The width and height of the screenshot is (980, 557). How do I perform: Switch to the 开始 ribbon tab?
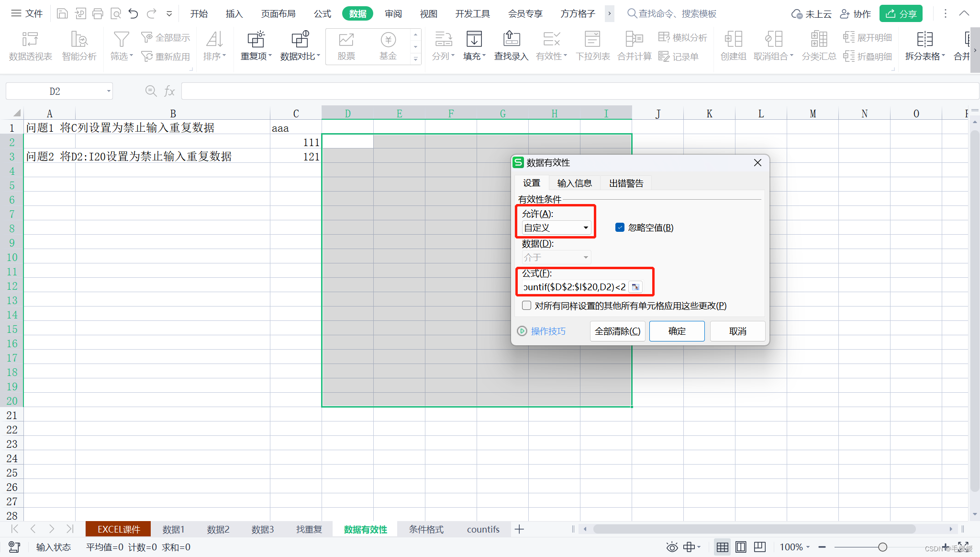[x=199, y=13]
